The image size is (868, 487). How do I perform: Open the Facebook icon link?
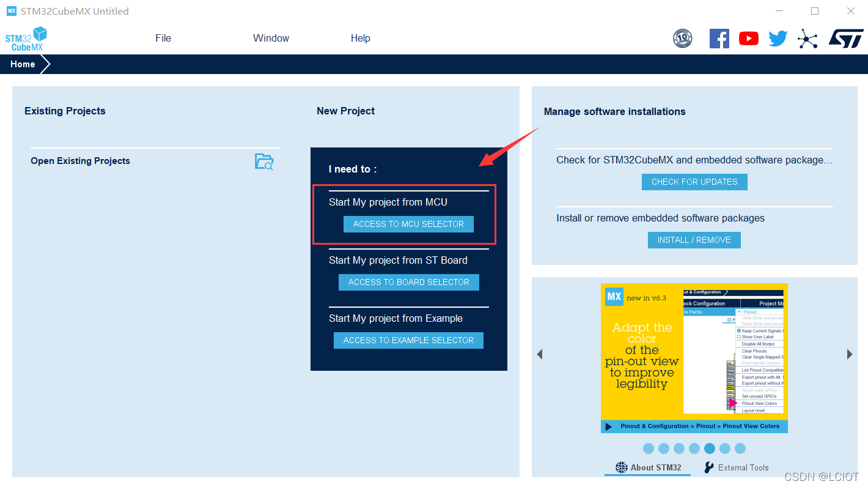(719, 39)
